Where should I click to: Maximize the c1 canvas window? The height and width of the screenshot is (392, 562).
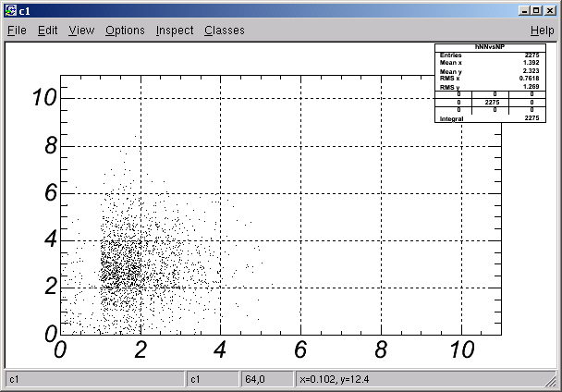click(x=536, y=11)
